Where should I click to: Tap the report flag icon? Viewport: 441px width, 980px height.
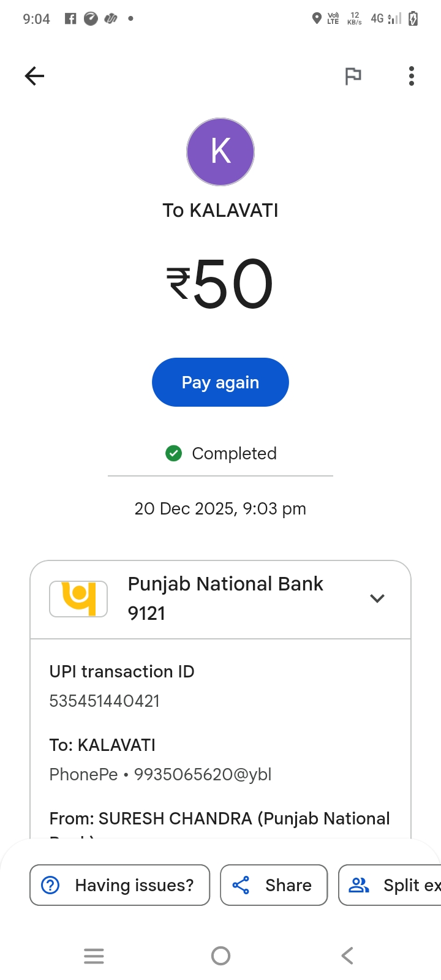[353, 76]
